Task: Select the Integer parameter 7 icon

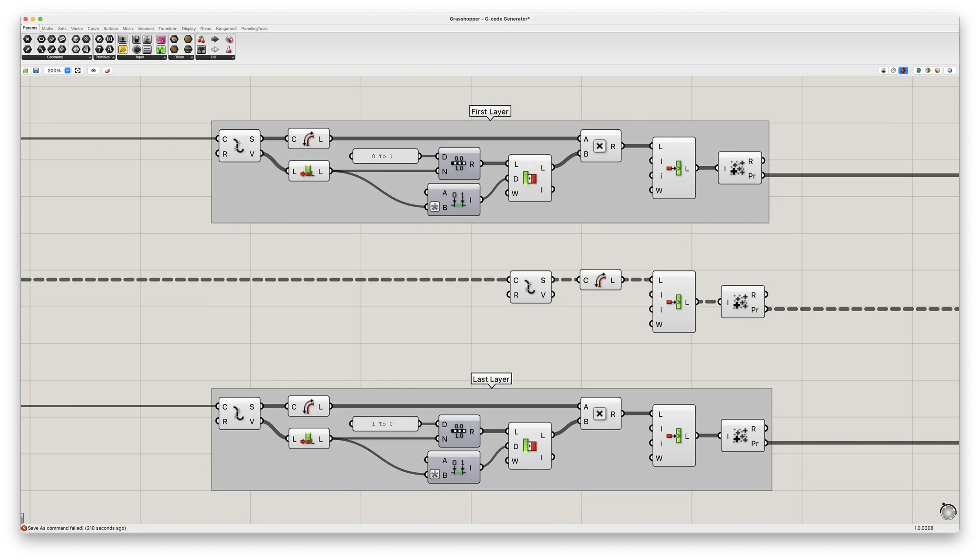Action: coord(99,49)
